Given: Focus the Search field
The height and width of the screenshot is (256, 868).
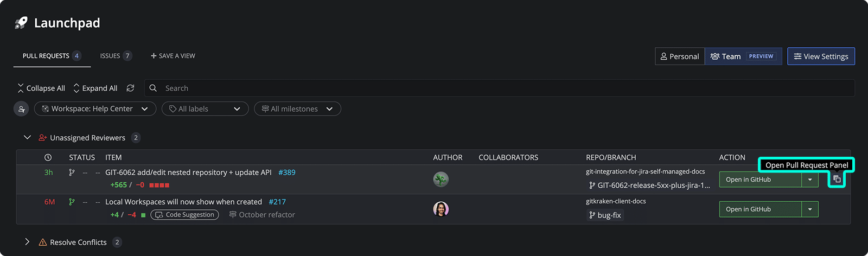Looking at the screenshot, I should [499, 88].
